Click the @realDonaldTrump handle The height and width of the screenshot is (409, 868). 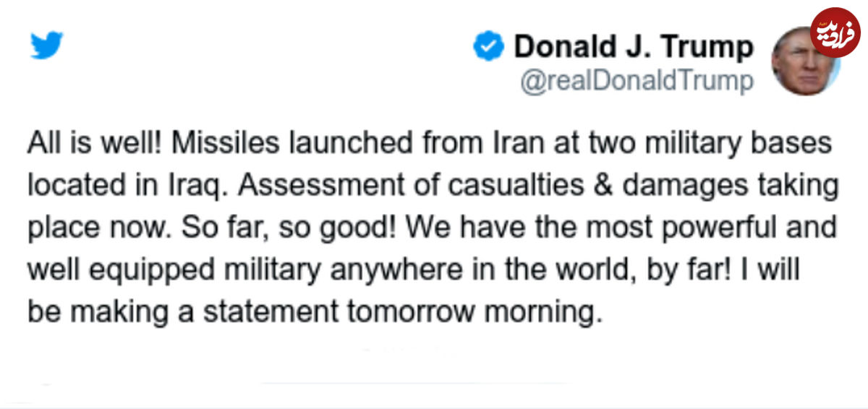637,82
